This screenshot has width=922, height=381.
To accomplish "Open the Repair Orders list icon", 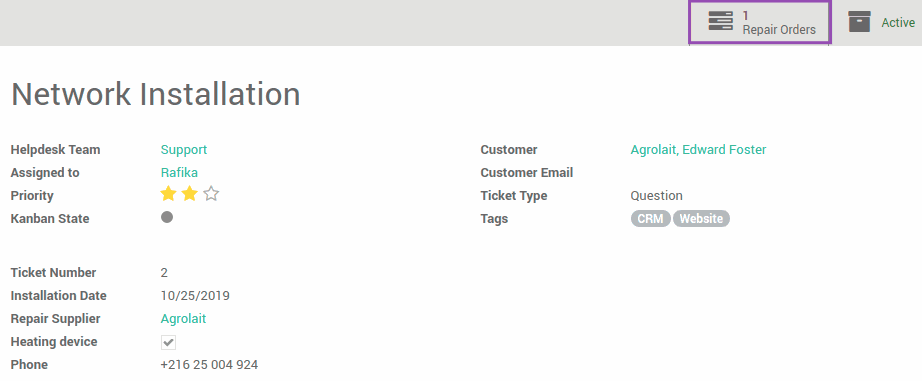I will [720, 21].
